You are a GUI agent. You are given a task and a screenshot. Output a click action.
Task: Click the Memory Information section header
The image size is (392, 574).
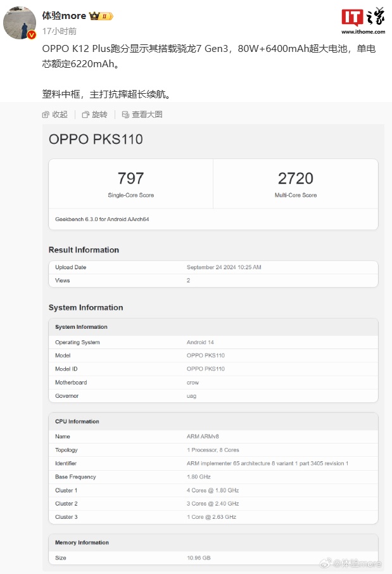point(82,542)
